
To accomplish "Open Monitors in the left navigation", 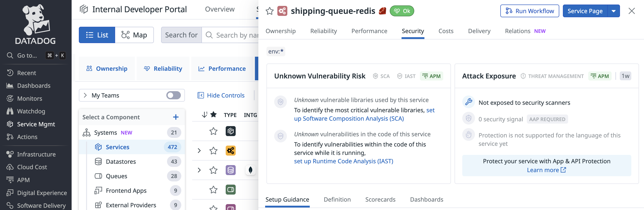I will click(x=29, y=98).
